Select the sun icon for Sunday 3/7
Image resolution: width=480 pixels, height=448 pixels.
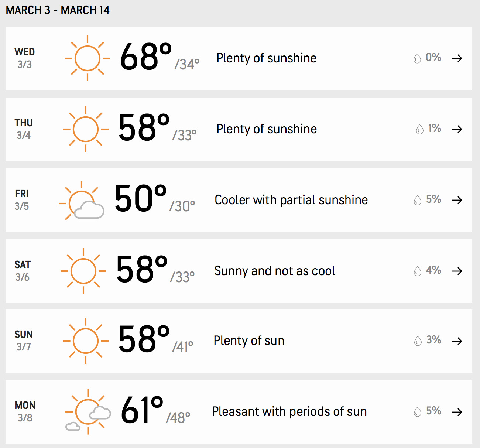point(86,341)
